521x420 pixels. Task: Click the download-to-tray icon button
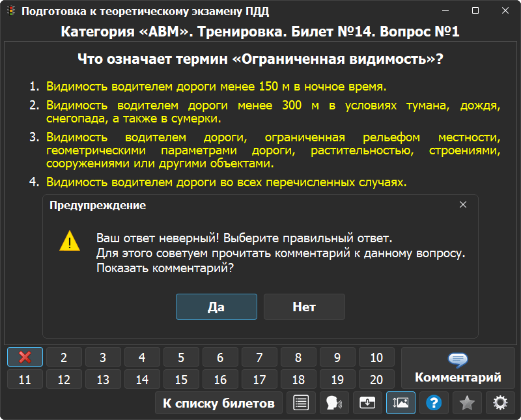tap(367, 402)
